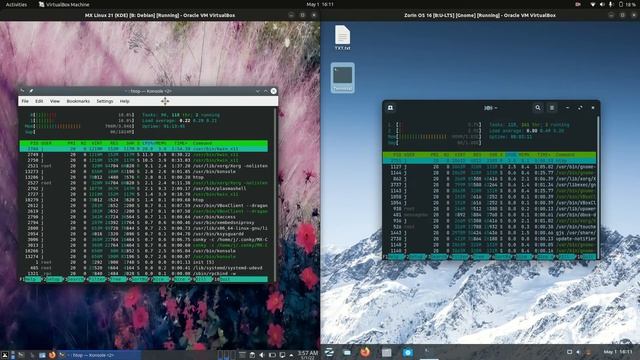640x360 pixels.
Task: Select the /sbin/rpcbind process row
Action: pyautogui.click(x=144, y=273)
